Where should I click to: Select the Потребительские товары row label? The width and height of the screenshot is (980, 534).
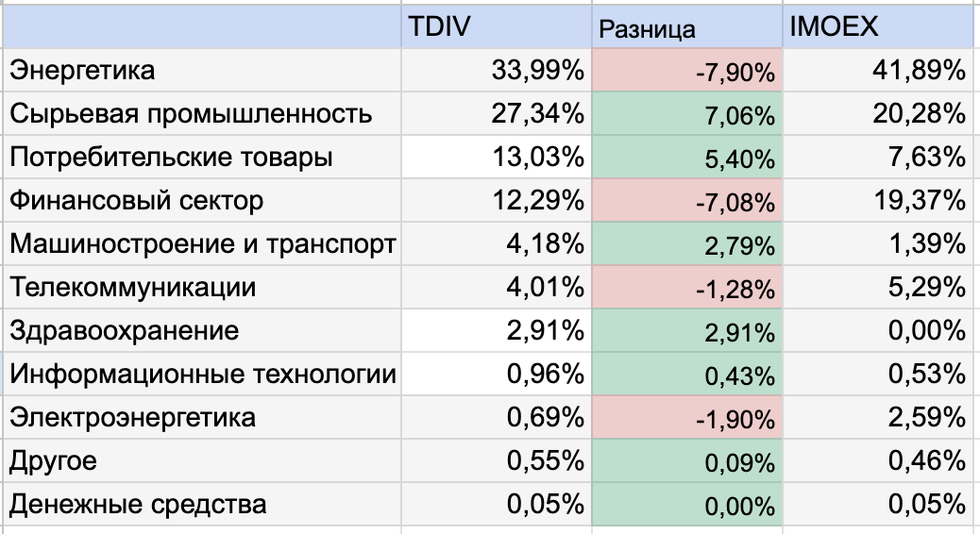point(202,157)
